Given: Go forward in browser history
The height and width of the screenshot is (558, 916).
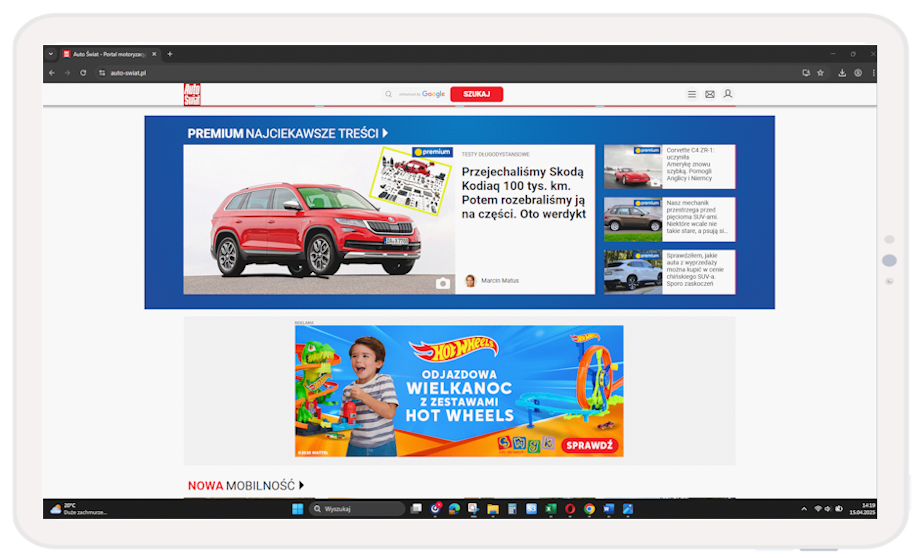Looking at the screenshot, I should (67, 73).
